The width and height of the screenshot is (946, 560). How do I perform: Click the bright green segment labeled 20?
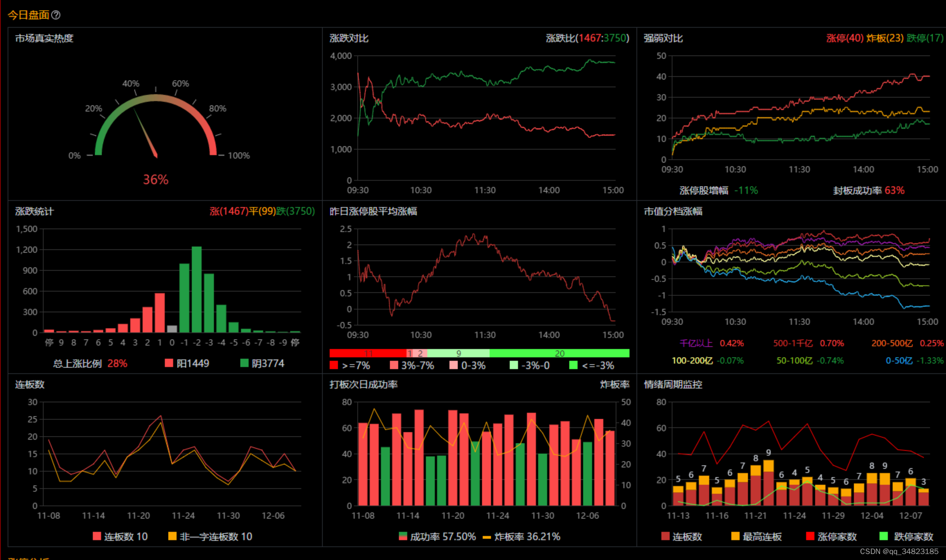559,353
